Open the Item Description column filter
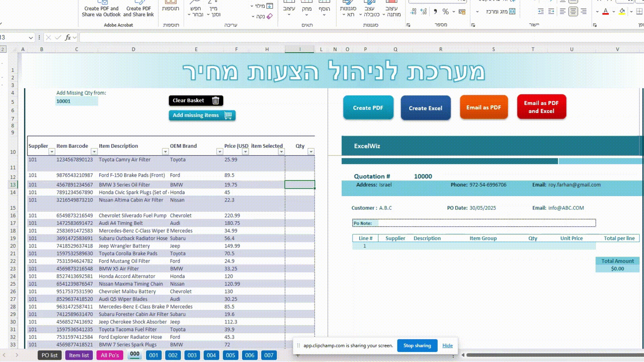This screenshot has height=362, width=644. (165, 152)
